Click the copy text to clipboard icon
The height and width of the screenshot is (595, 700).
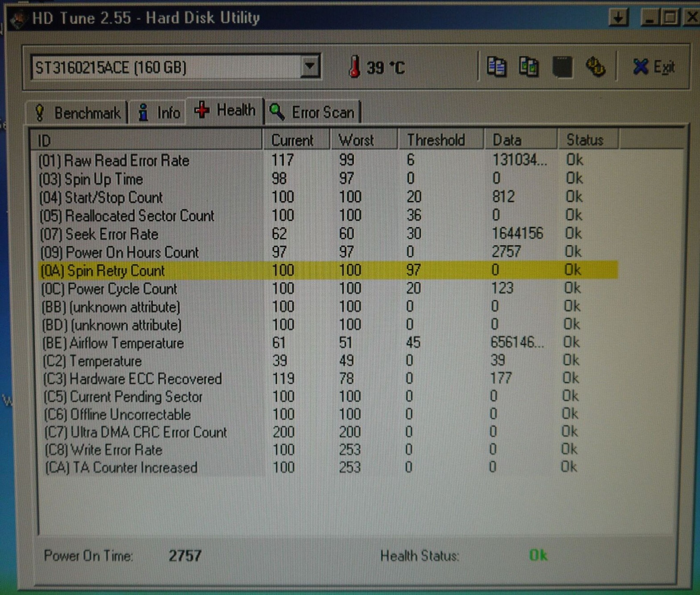coord(497,67)
